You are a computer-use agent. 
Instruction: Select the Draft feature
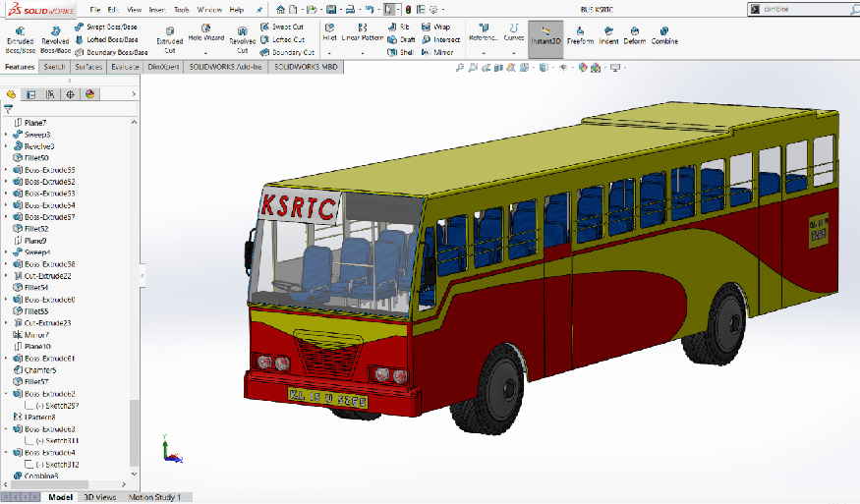pos(401,39)
